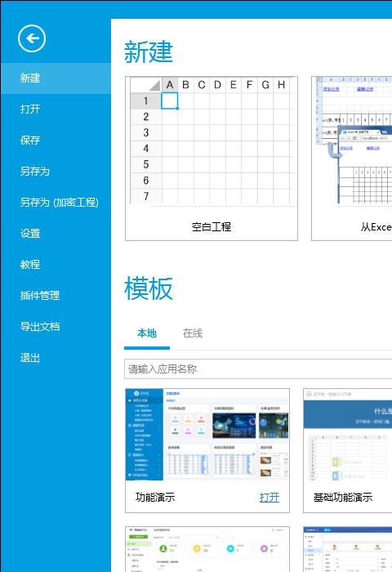Open the 教程 menu item

(x=56, y=265)
